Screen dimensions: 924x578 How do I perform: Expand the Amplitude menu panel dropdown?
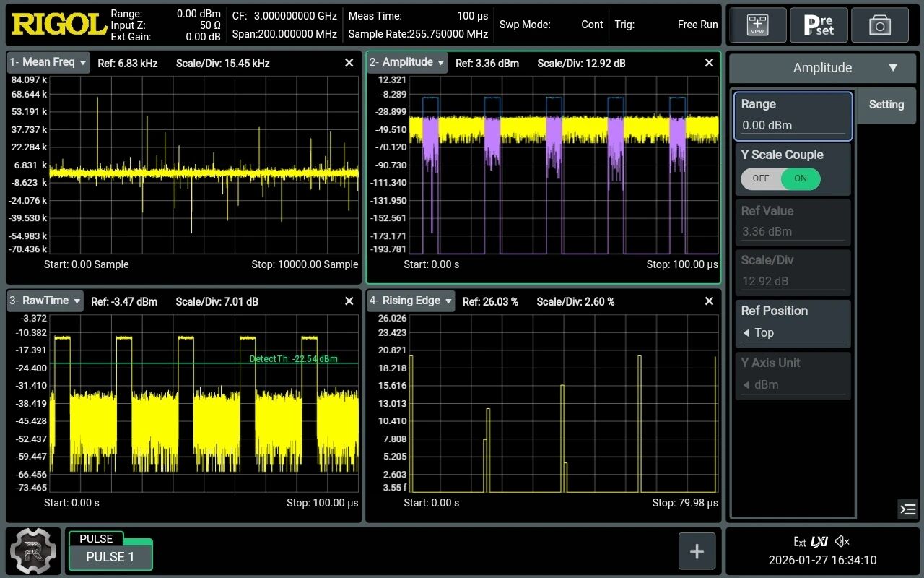click(823, 68)
